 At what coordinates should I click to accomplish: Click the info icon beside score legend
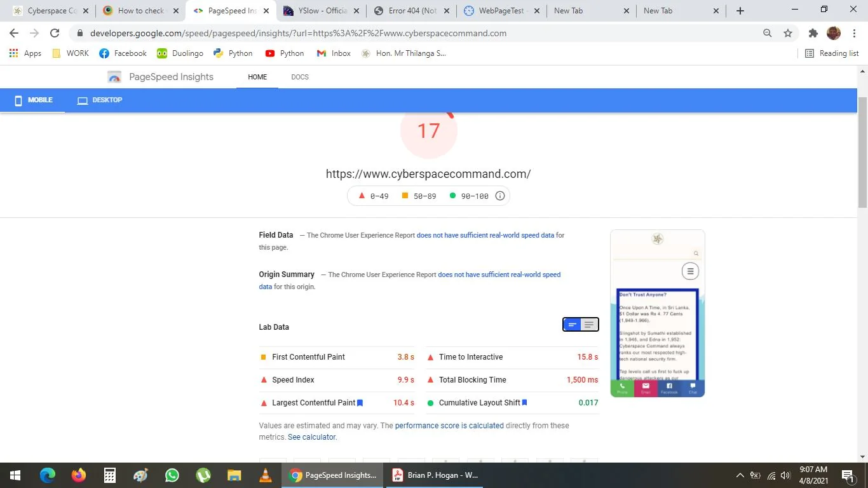[x=500, y=196]
